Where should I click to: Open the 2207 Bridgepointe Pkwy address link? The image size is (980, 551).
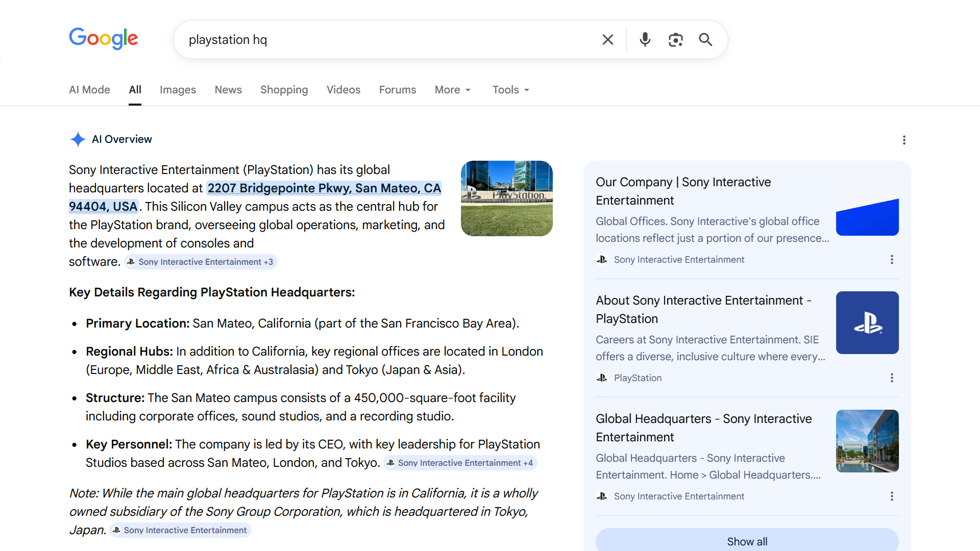point(324,188)
